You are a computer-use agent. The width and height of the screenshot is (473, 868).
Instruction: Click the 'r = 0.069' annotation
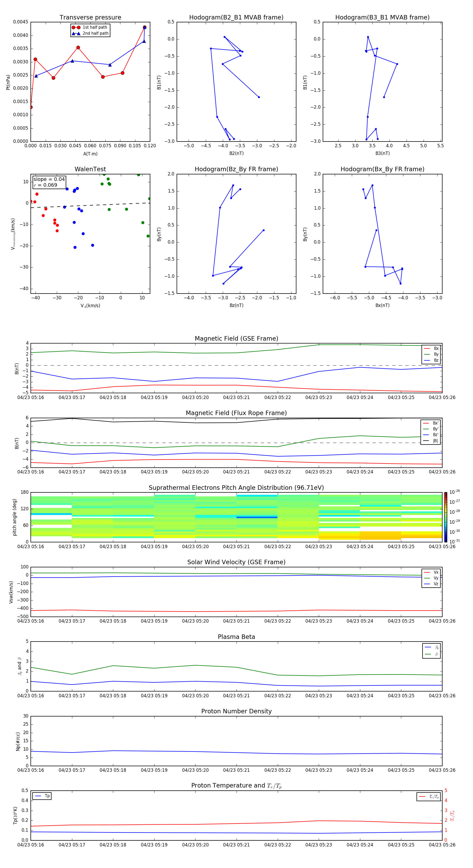[45, 185]
